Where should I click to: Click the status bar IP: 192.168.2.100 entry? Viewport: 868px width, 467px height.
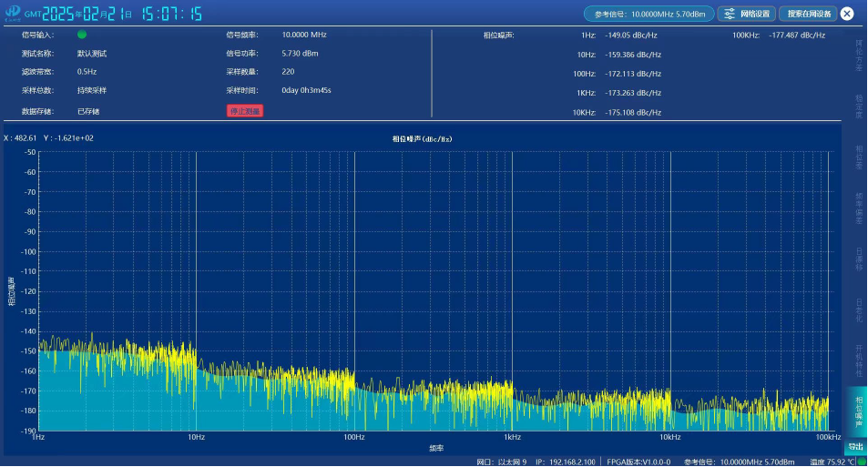pyautogui.click(x=566, y=462)
